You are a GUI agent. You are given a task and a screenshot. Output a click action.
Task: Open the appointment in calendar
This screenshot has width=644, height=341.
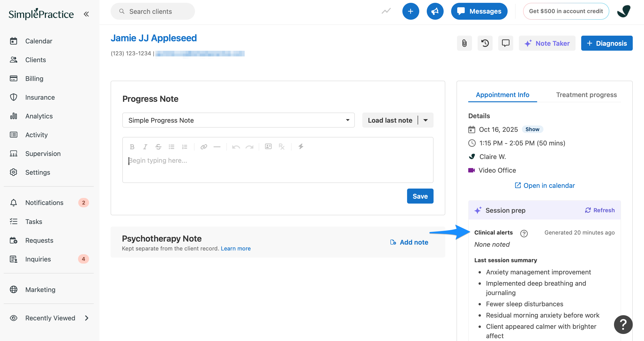point(544,185)
